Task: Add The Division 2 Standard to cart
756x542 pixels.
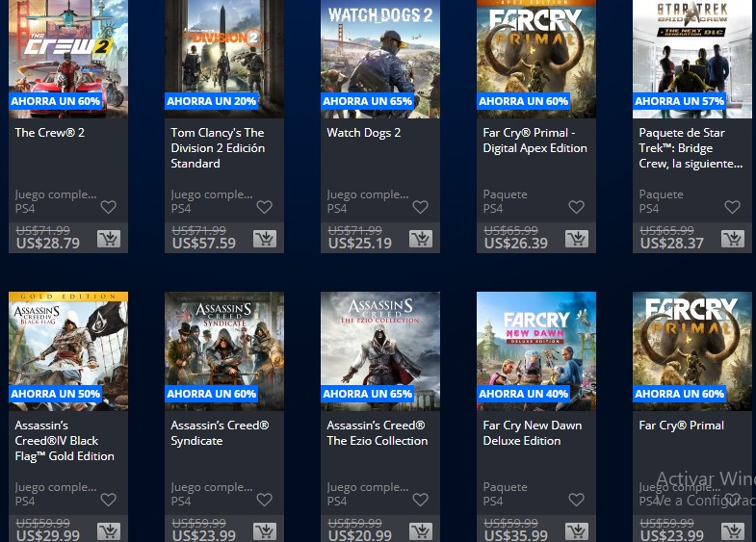Action: click(265, 239)
